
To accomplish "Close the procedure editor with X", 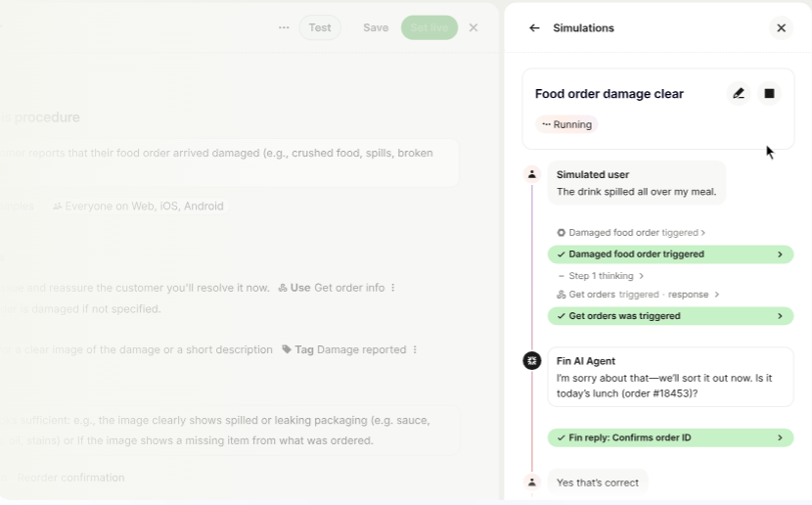I will pyautogui.click(x=474, y=27).
